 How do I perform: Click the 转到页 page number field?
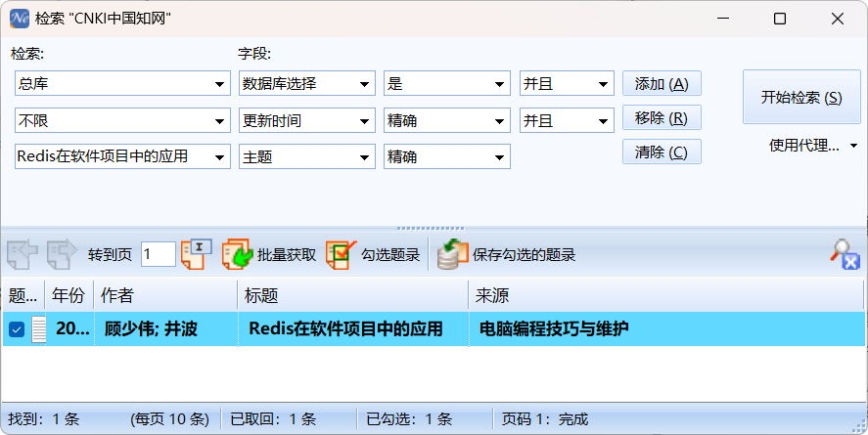(x=159, y=254)
